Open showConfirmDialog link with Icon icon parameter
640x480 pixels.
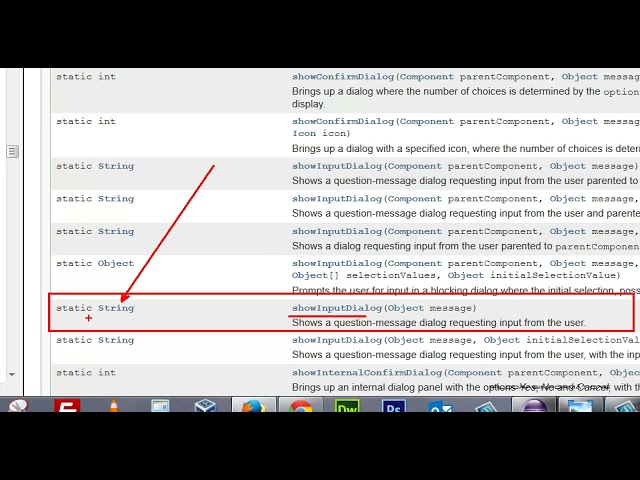(343, 121)
